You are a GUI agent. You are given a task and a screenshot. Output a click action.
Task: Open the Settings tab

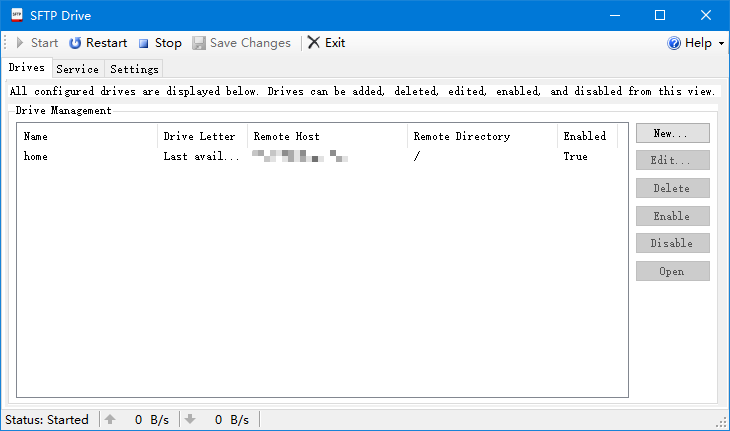(x=134, y=69)
